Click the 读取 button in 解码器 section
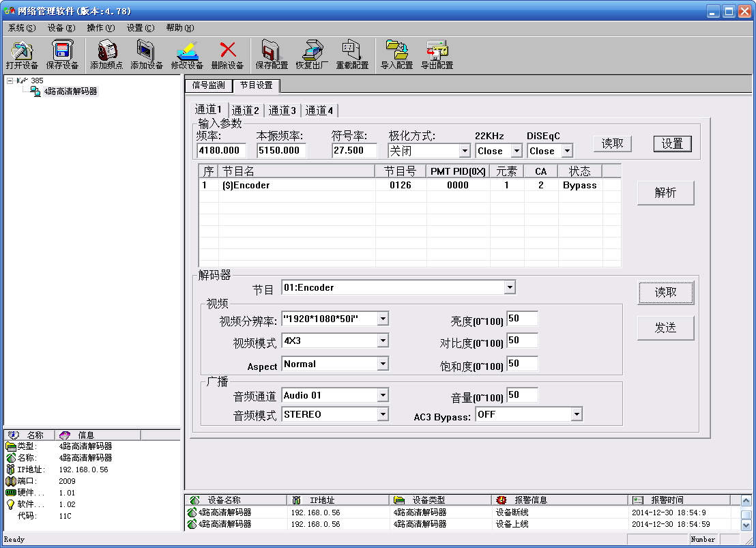 tap(665, 292)
